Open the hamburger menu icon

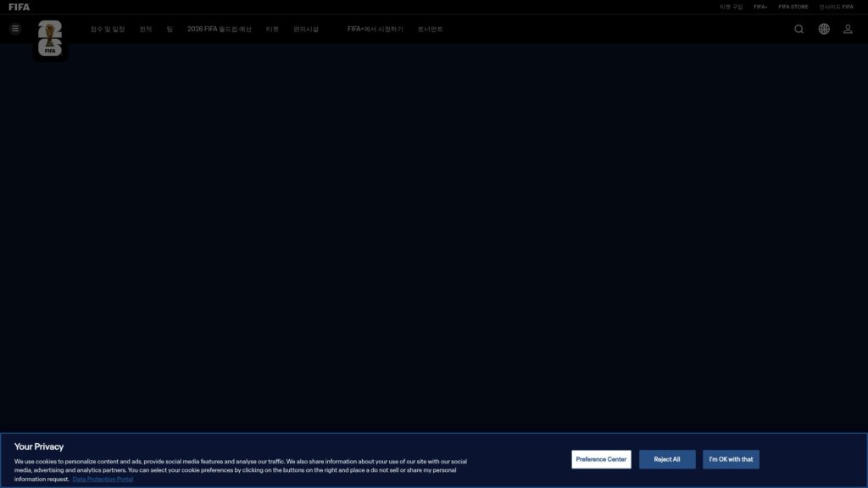pyautogui.click(x=15, y=29)
